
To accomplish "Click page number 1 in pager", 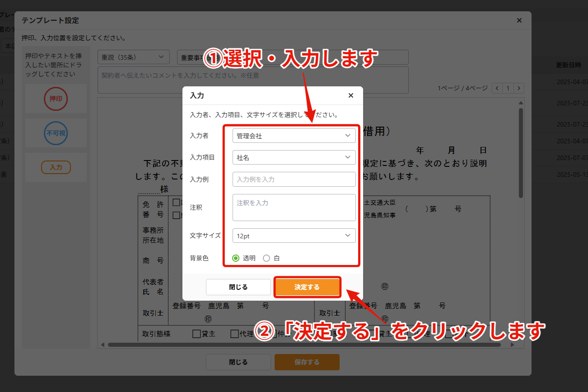I will [508, 88].
